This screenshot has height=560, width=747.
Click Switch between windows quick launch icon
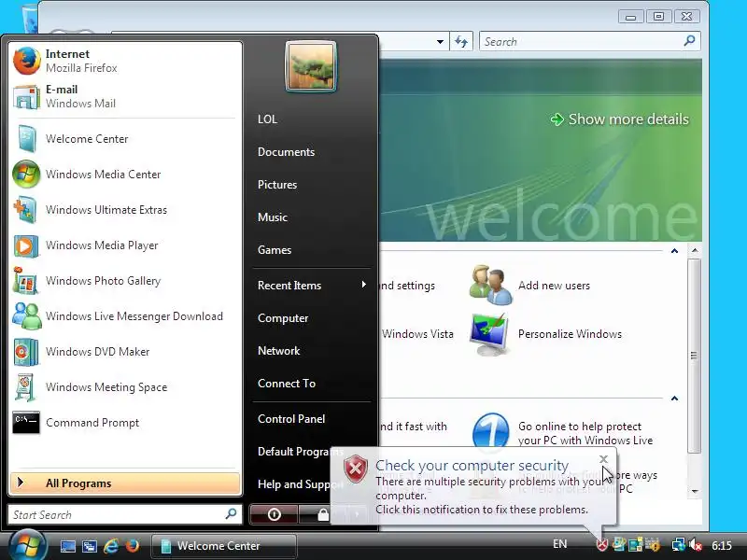pos(89,546)
